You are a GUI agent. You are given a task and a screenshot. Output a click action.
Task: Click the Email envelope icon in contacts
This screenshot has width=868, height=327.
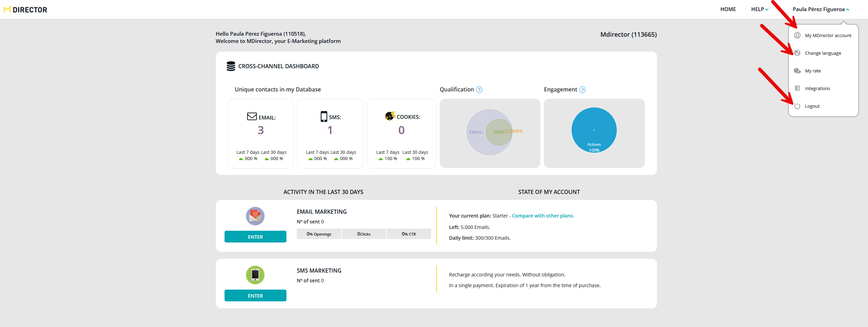coord(252,116)
